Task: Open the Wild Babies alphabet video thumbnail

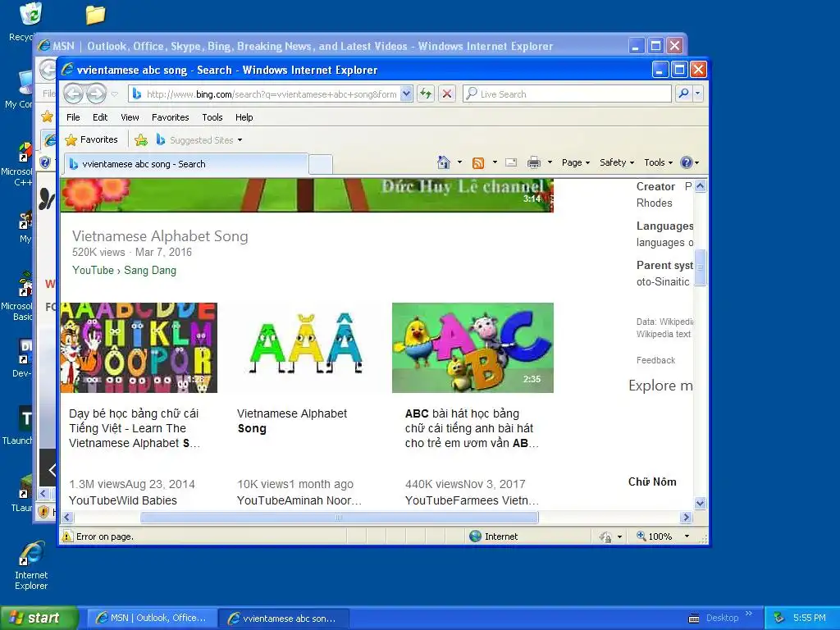Action: coord(139,348)
